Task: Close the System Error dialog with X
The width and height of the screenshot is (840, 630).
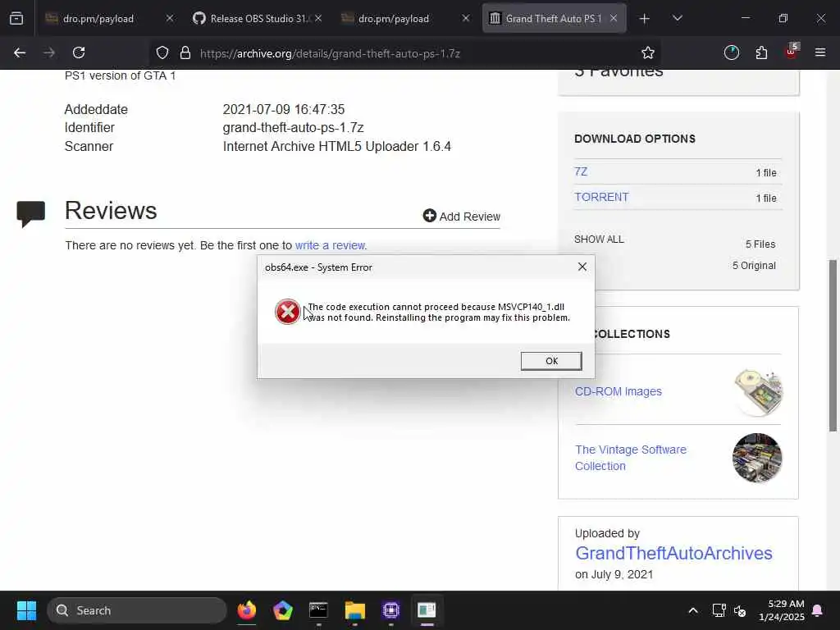Action: tap(582, 267)
